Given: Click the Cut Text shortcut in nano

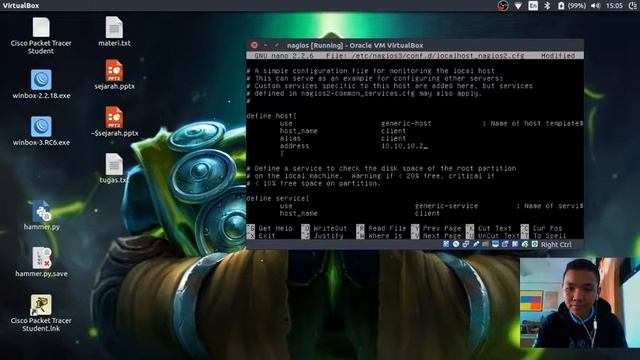Looking at the screenshot, I should click(489, 228).
